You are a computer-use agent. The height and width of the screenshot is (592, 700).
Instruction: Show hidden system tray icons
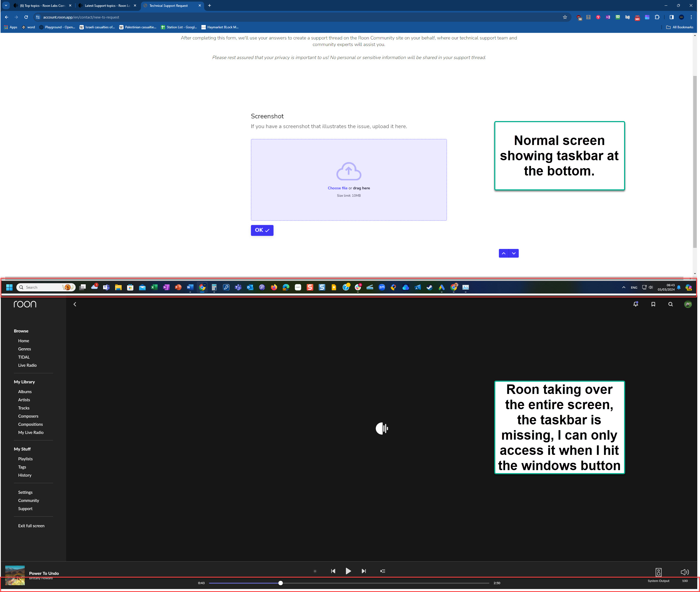tap(624, 287)
